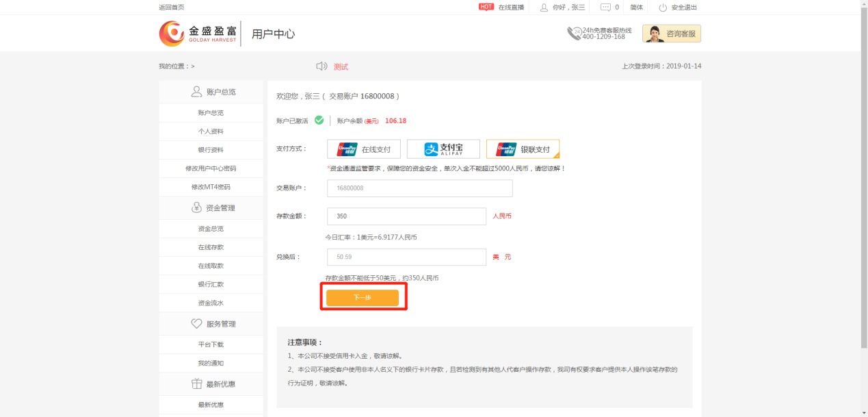
Task: Click the 在线直播 link
Action: click(x=511, y=8)
